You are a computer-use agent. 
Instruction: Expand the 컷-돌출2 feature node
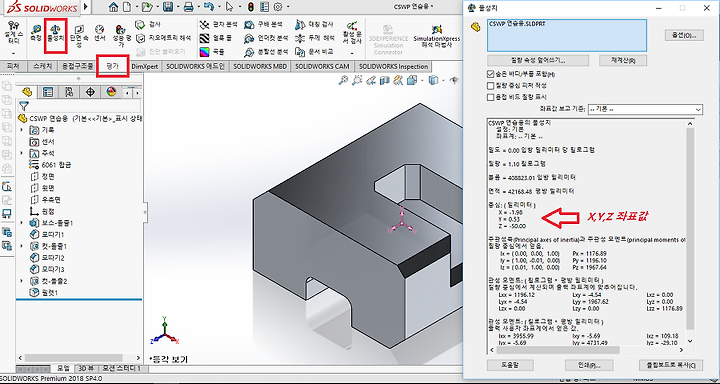pyautogui.click(x=22, y=281)
